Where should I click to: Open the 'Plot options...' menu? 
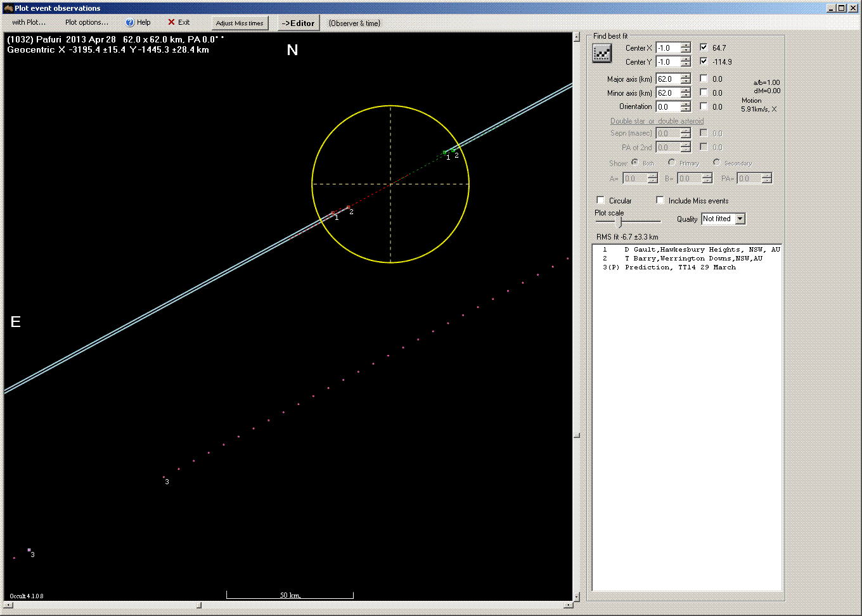click(x=87, y=22)
